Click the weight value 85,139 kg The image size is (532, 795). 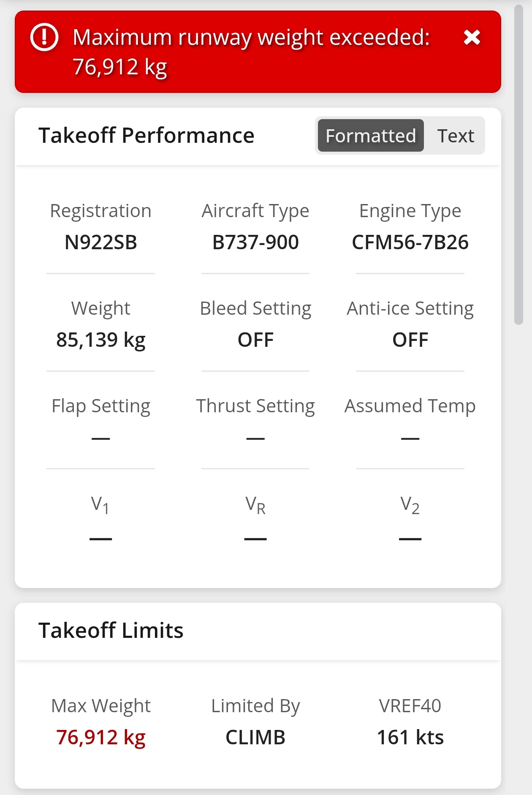click(x=101, y=340)
